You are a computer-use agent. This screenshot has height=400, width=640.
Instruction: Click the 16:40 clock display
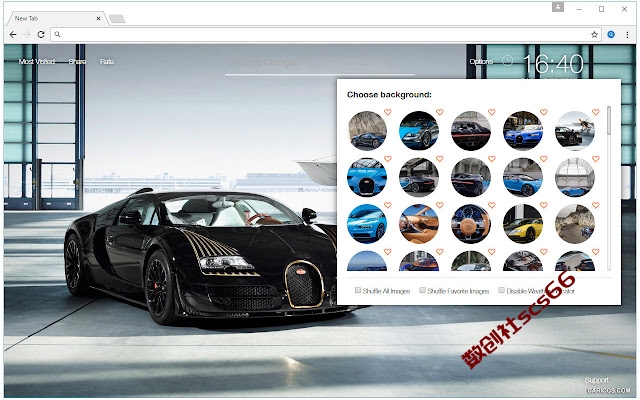pos(553,64)
